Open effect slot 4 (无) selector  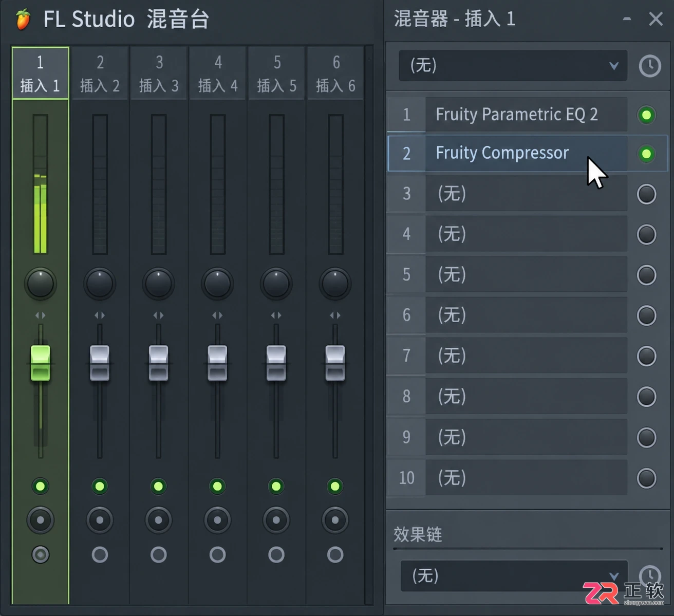pyautogui.click(x=526, y=234)
